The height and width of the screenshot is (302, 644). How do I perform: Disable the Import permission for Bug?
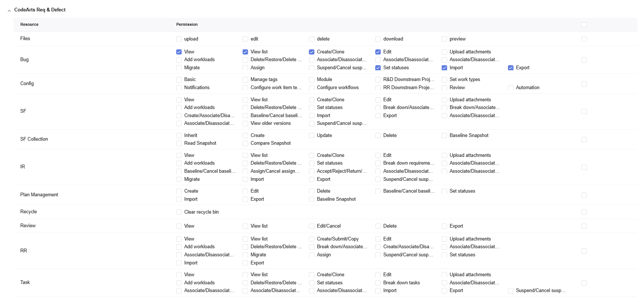[x=444, y=68]
